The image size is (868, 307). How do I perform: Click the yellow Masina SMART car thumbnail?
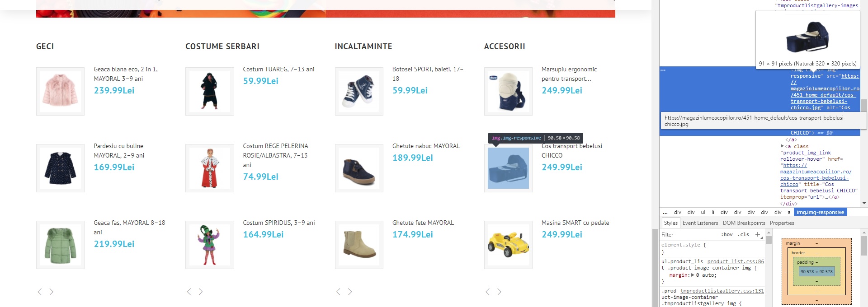[508, 245]
